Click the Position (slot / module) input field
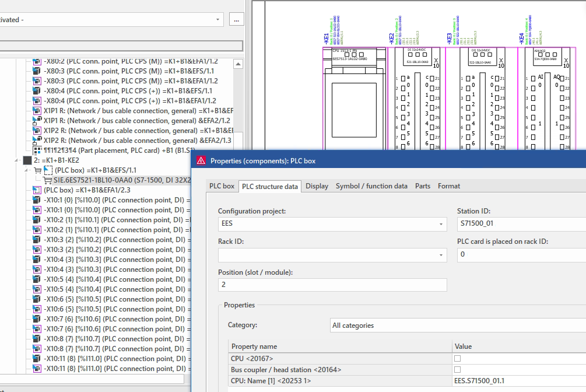Image resolution: width=586 pixels, height=392 pixels. (x=332, y=285)
